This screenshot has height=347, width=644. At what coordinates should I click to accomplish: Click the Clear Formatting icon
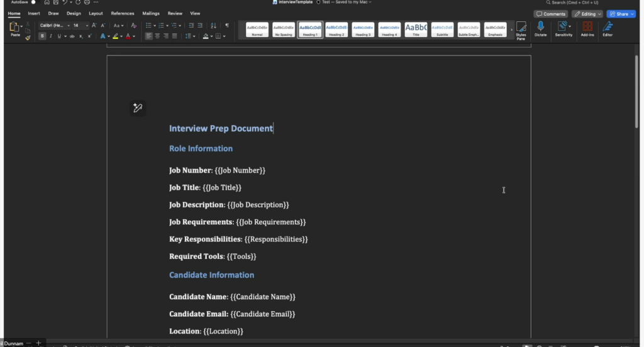point(133,26)
